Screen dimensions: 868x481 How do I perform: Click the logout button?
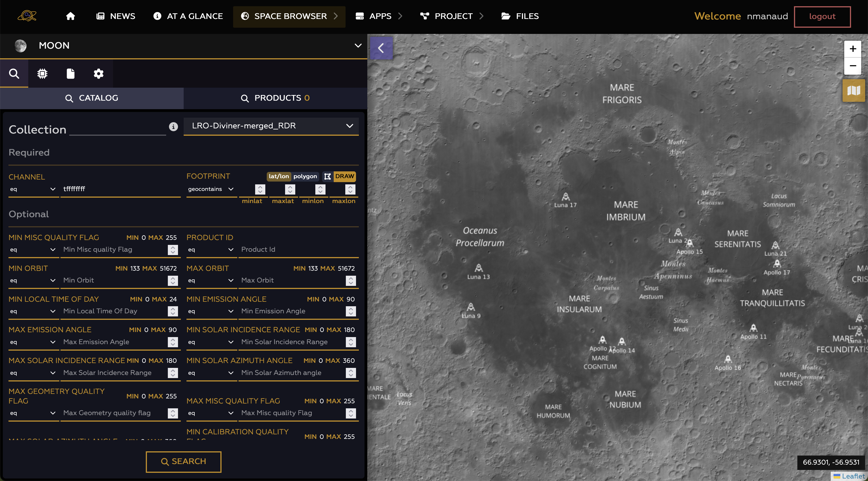822,16
